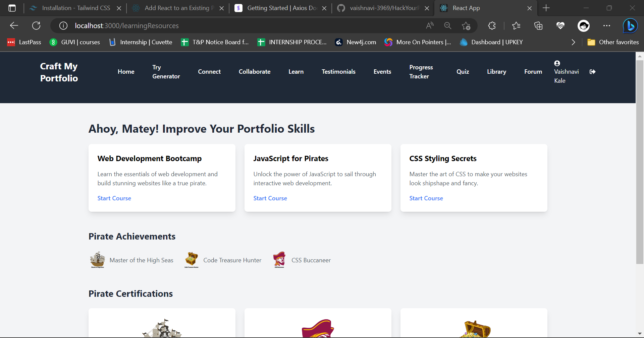Click the logout arrow icon in navbar
This screenshot has width=644, height=338.
click(x=593, y=72)
